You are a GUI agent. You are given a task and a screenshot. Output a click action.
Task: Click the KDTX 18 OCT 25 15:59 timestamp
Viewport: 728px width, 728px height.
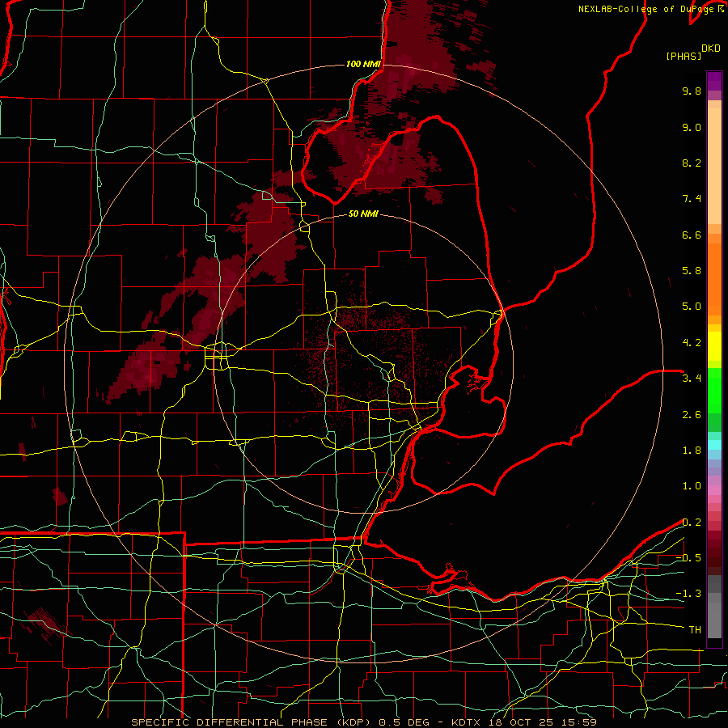tap(523, 722)
